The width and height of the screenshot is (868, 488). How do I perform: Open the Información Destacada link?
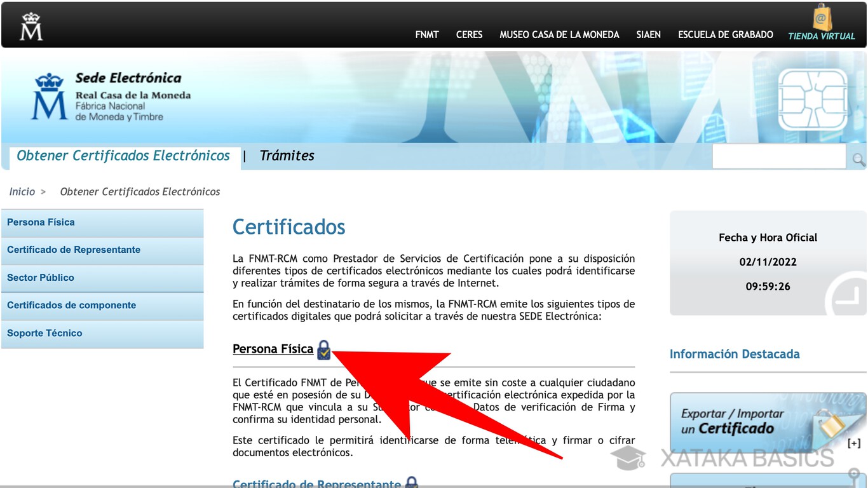(735, 354)
